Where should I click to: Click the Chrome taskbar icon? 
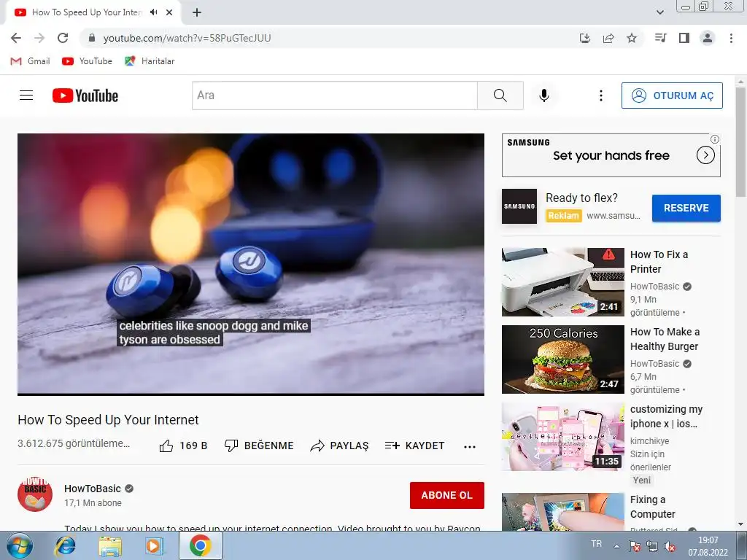click(x=200, y=545)
